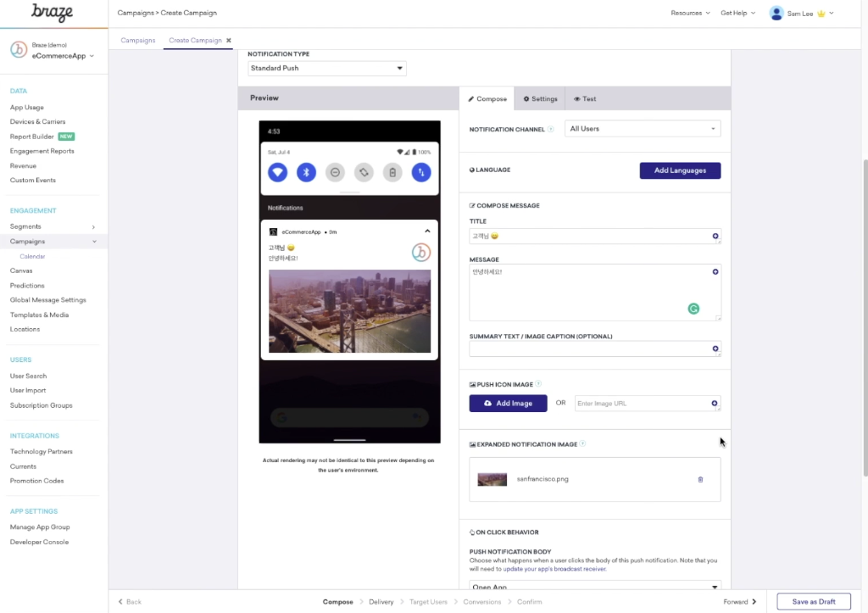Collapse the notification chevron in preview

click(427, 231)
